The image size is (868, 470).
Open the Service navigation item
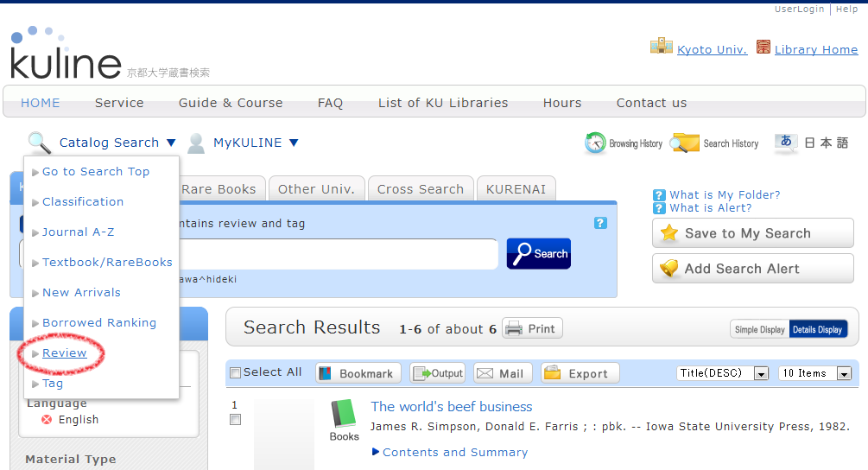[x=119, y=103]
